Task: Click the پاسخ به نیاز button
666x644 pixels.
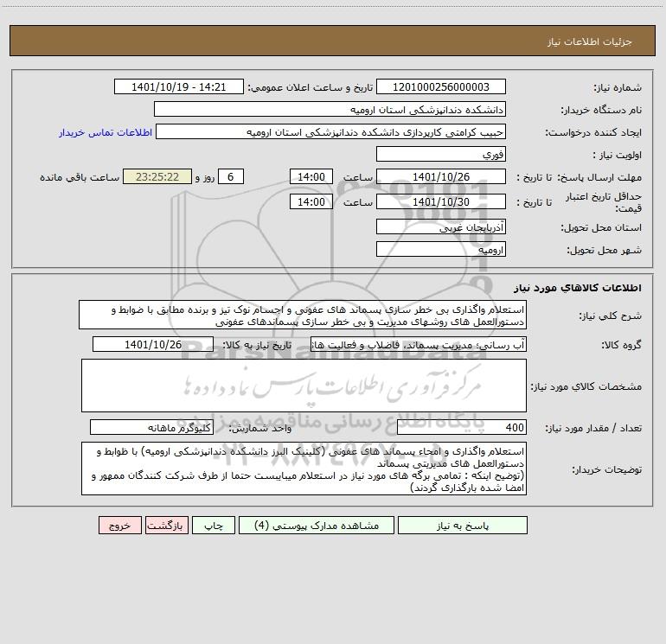Action: (463, 526)
